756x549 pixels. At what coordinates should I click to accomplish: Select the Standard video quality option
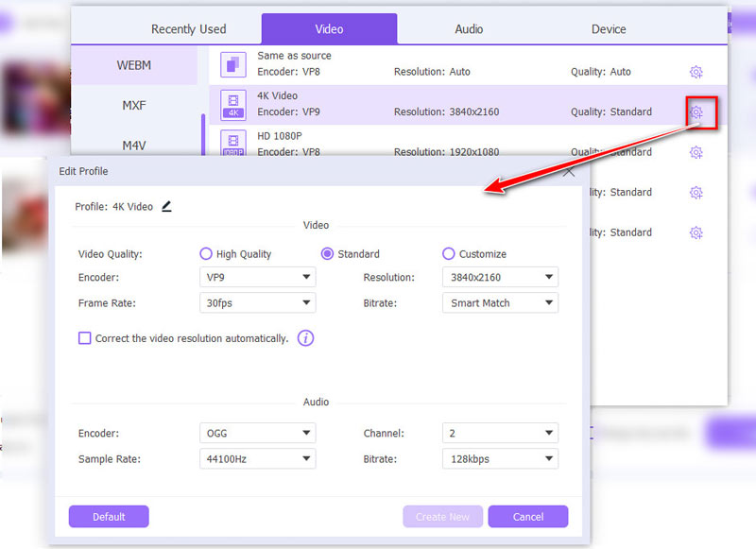point(327,253)
